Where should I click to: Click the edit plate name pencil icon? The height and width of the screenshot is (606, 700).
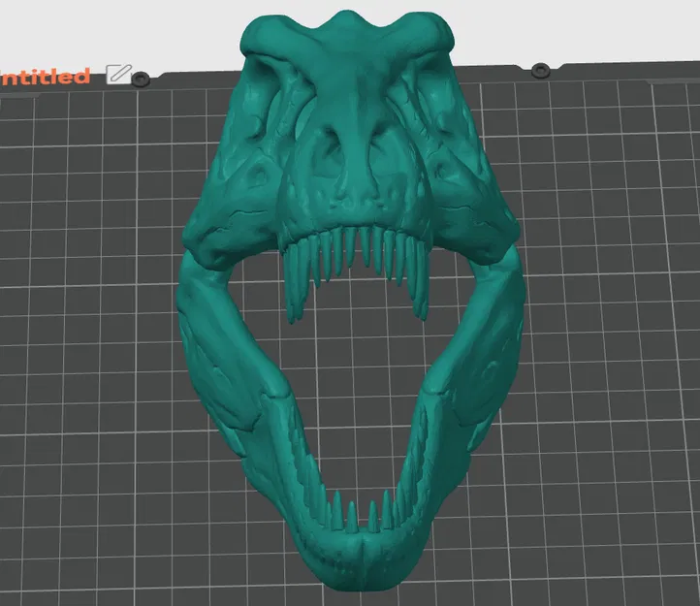[x=119, y=74]
